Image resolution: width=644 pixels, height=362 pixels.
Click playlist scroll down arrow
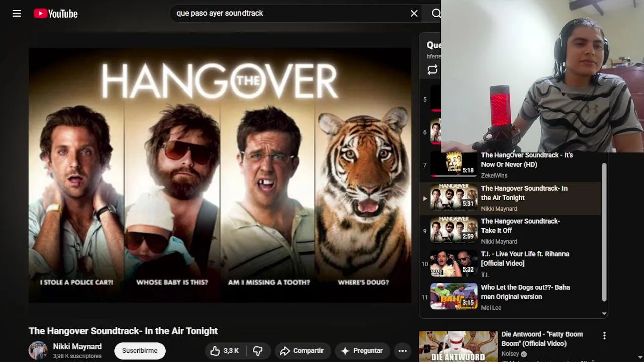604,313
